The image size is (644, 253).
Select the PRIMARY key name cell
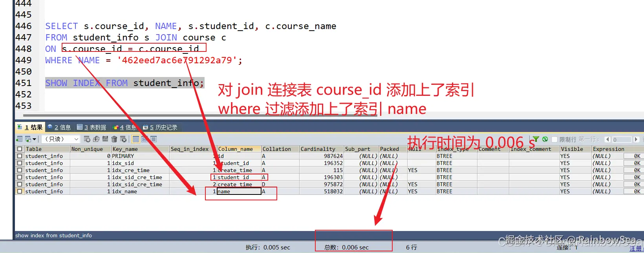(x=141, y=156)
